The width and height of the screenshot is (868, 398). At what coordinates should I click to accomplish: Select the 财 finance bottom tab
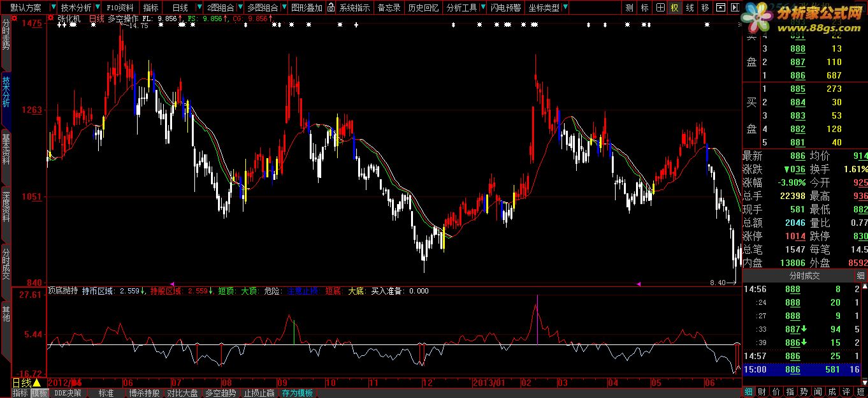pos(762,392)
